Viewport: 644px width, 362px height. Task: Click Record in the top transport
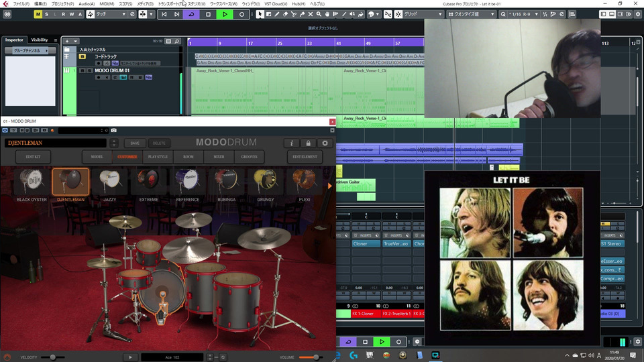241,14
